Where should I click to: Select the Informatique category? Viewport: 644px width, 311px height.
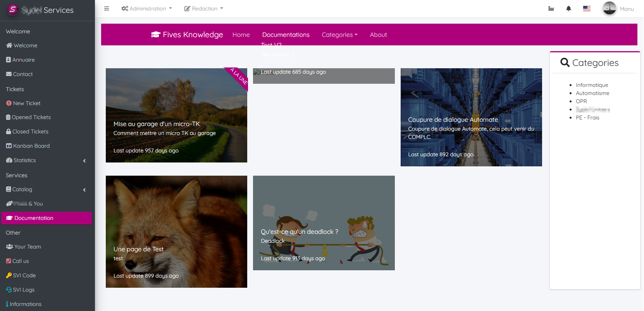pyautogui.click(x=592, y=85)
